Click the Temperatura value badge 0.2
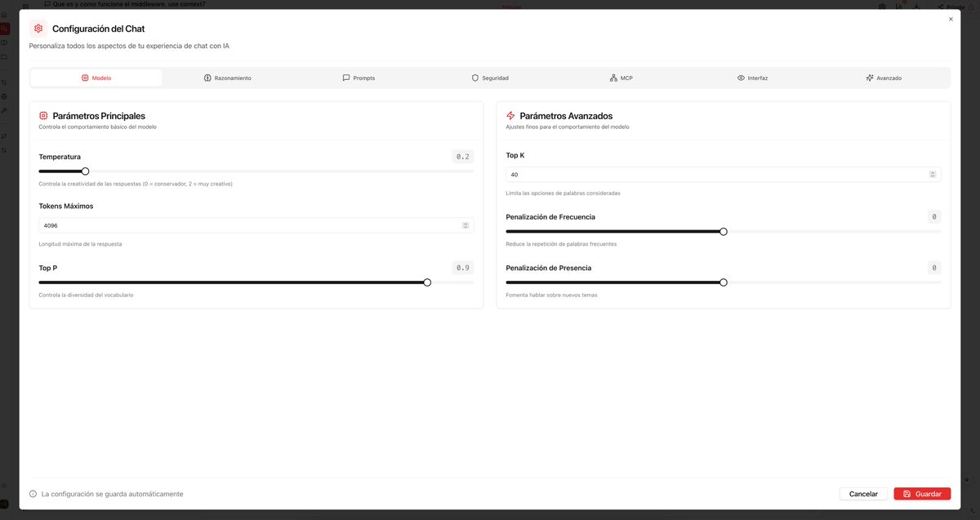 point(463,157)
